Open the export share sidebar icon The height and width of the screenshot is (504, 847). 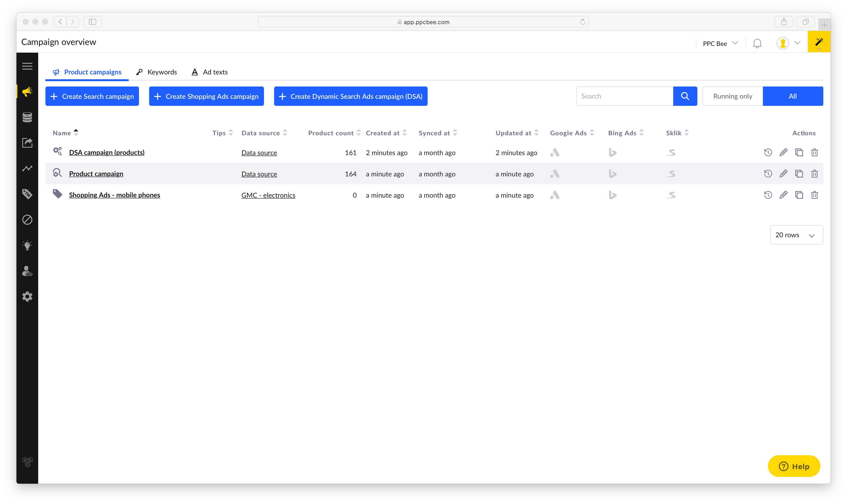(x=27, y=143)
